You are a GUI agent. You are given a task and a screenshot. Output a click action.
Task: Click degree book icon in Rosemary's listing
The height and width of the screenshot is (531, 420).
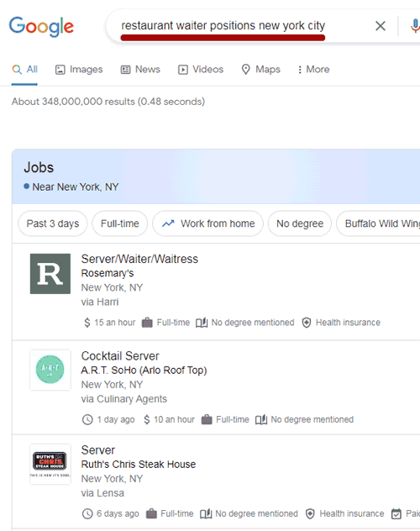point(202,323)
